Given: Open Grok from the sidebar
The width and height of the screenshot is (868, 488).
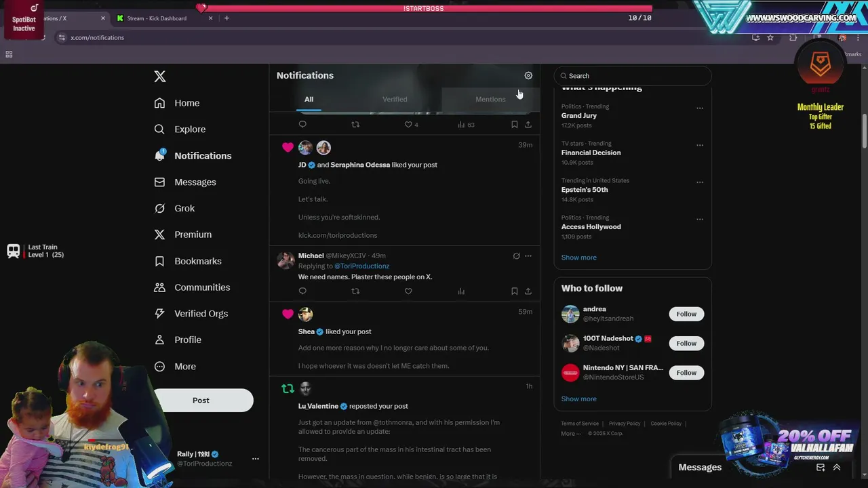Looking at the screenshot, I should pyautogui.click(x=174, y=209).
